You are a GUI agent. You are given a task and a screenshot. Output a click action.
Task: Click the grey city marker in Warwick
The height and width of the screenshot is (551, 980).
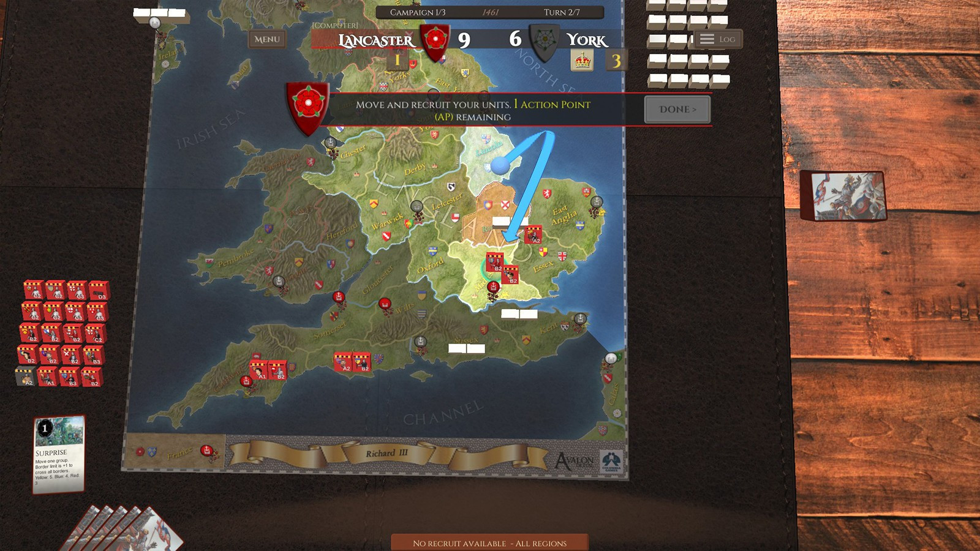point(417,207)
